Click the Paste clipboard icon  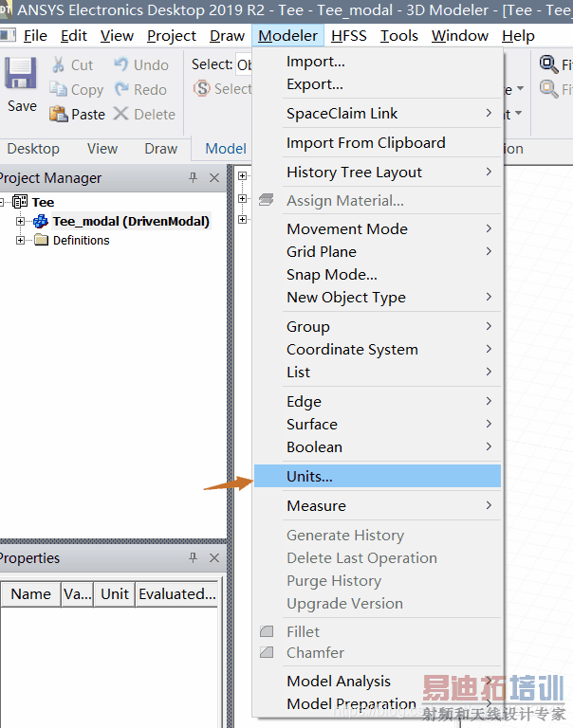click(x=59, y=114)
